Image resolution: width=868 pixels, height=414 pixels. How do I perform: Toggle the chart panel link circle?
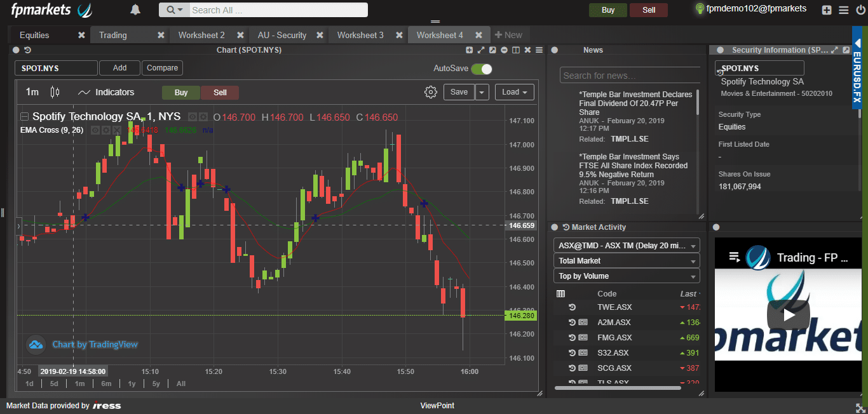(x=17, y=50)
